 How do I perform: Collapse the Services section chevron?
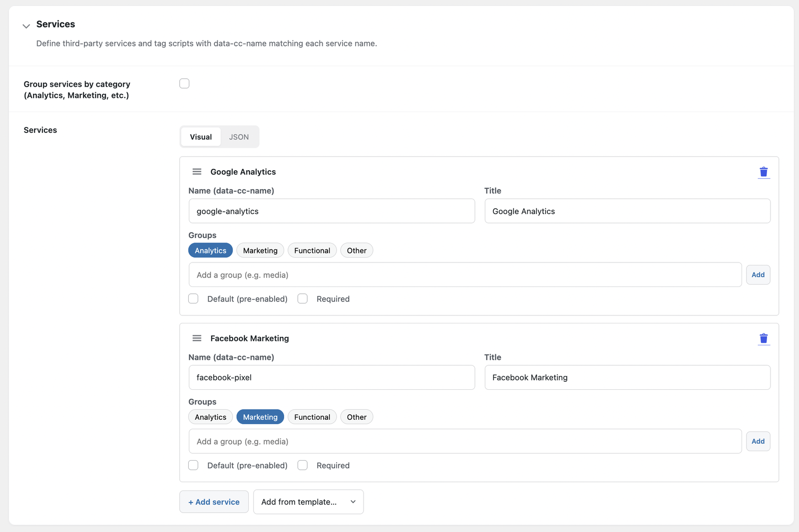coord(26,26)
